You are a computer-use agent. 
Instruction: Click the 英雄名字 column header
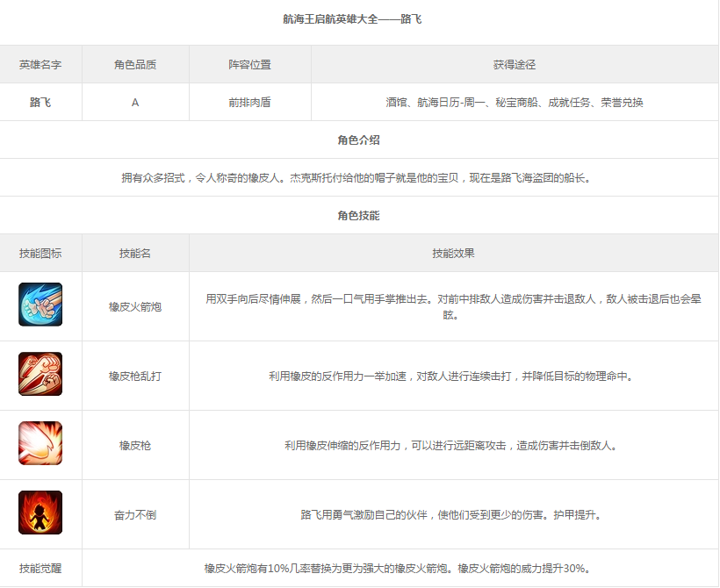(40, 65)
